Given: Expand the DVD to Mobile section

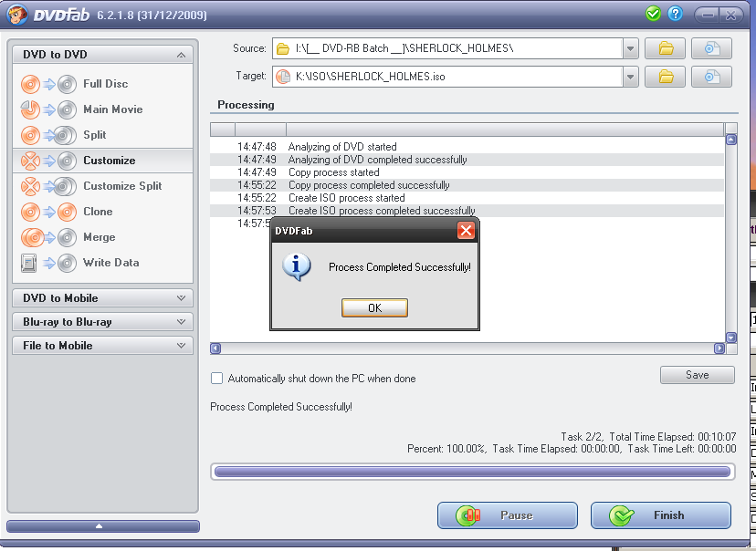Looking at the screenshot, I should [x=102, y=298].
